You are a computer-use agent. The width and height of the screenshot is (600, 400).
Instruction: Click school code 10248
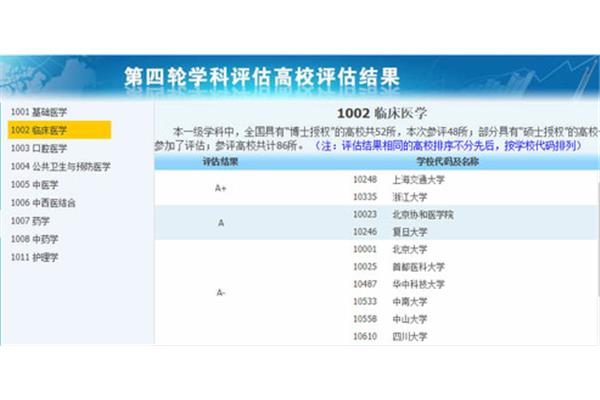coord(365,179)
